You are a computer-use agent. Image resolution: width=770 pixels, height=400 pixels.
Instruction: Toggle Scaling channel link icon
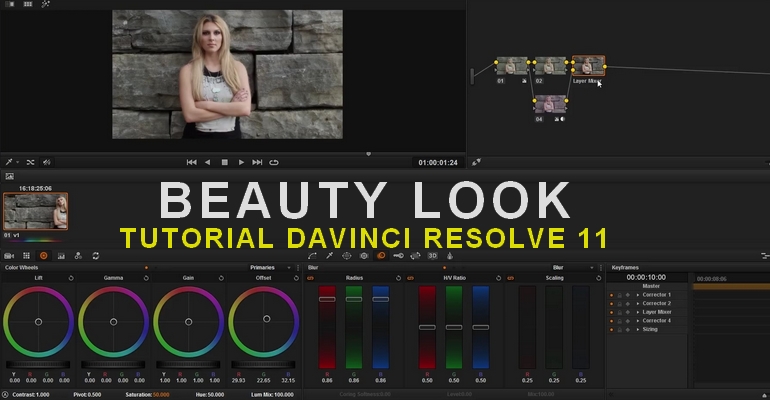tap(511, 278)
